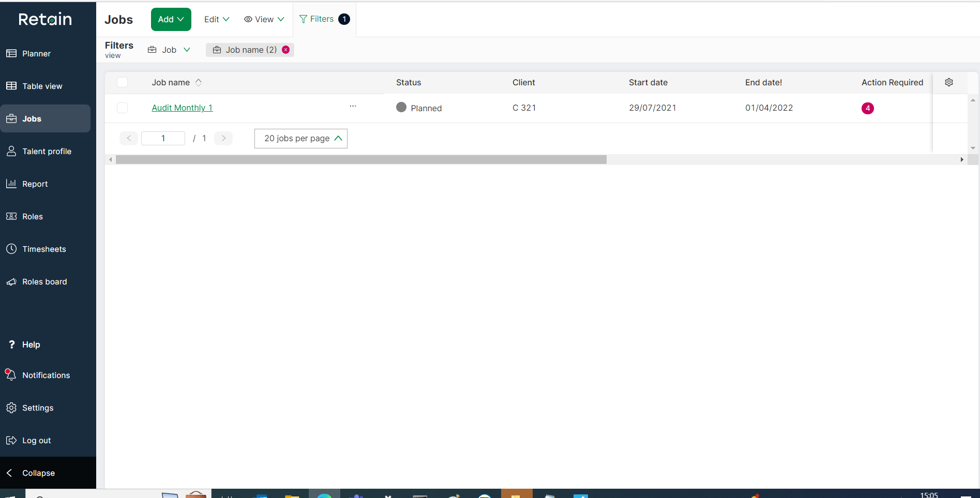Open Timesheets from the sidebar
This screenshot has width=980, height=498.
click(x=44, y=249)
